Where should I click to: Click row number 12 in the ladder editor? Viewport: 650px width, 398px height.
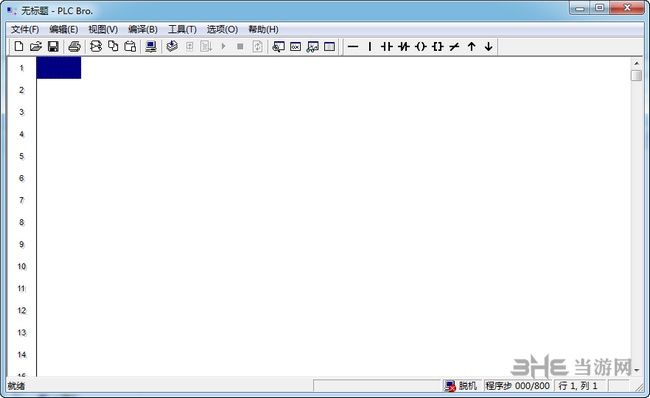point(22,311)
